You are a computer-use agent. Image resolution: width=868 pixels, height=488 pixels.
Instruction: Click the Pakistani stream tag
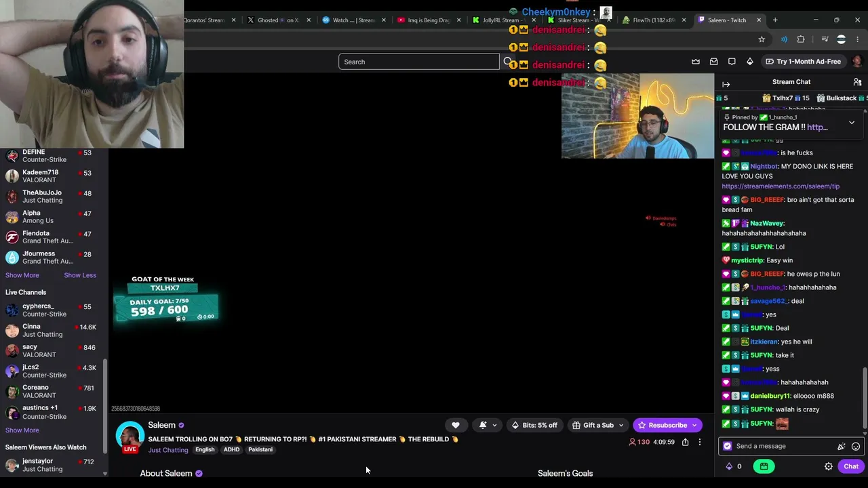[x=260, y=450]
